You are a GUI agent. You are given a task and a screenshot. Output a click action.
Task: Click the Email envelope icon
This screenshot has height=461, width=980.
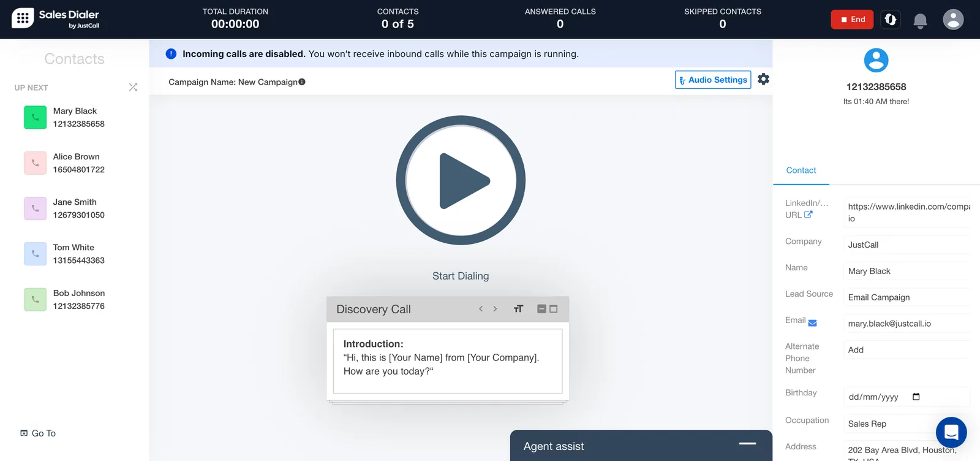pyautogui.click(x=813, y=323)
